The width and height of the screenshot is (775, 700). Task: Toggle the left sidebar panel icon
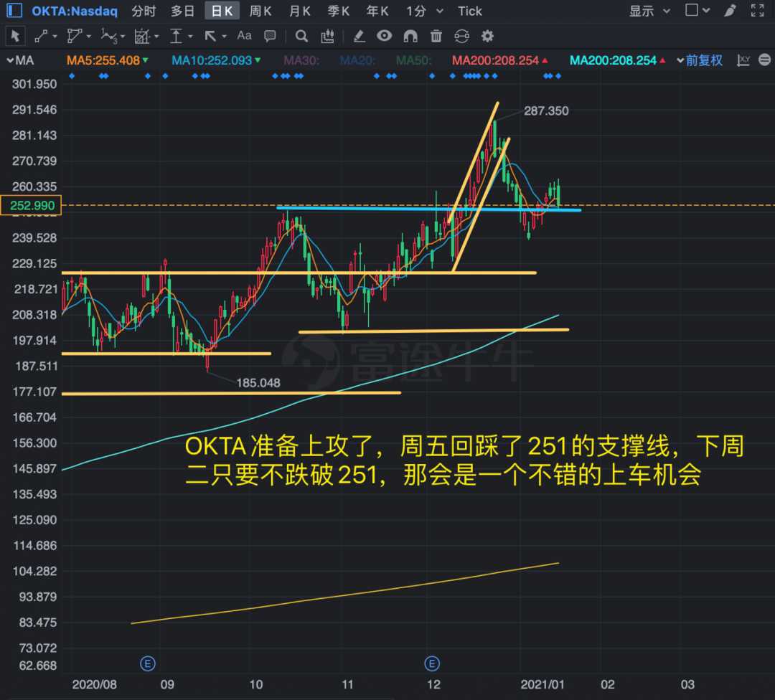14,10
